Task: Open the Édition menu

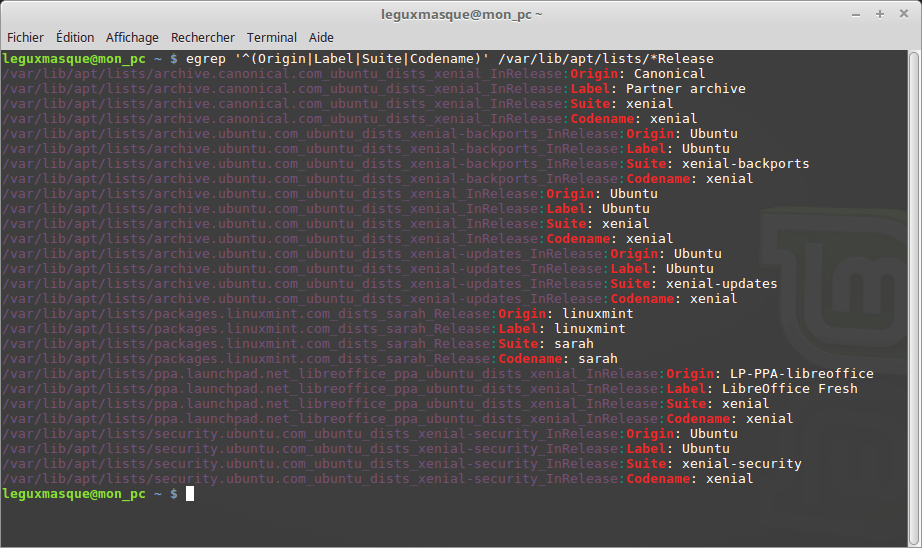Action: pos(75,38)
